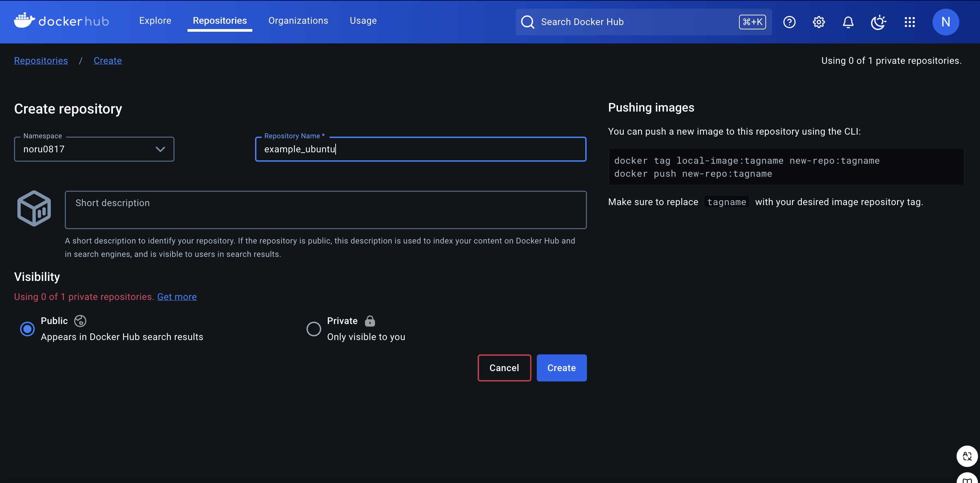Open the help question mark icon
This screenshot has height=483, width=980.
click(x=789, y=22)
